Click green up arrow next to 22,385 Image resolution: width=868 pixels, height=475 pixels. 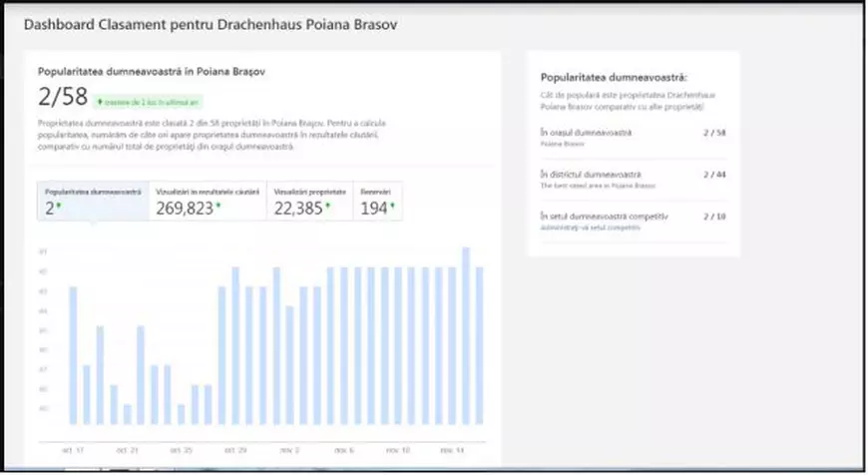pos(329,207)
